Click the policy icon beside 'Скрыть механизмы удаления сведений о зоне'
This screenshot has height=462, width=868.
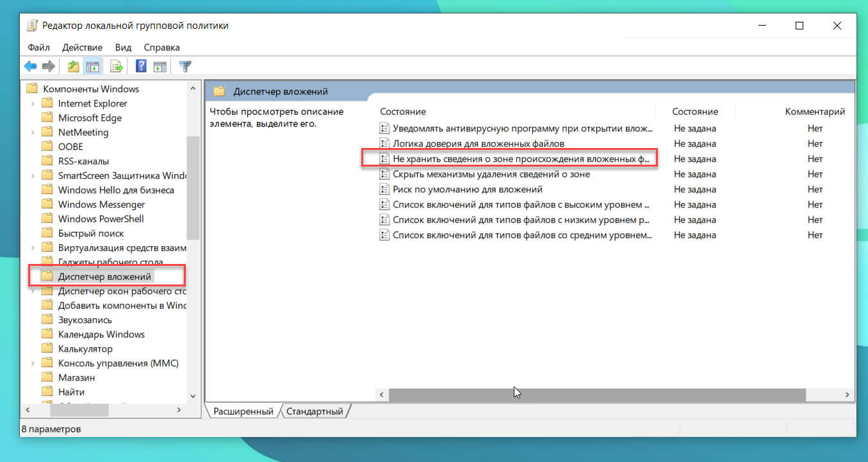point(384,174)
